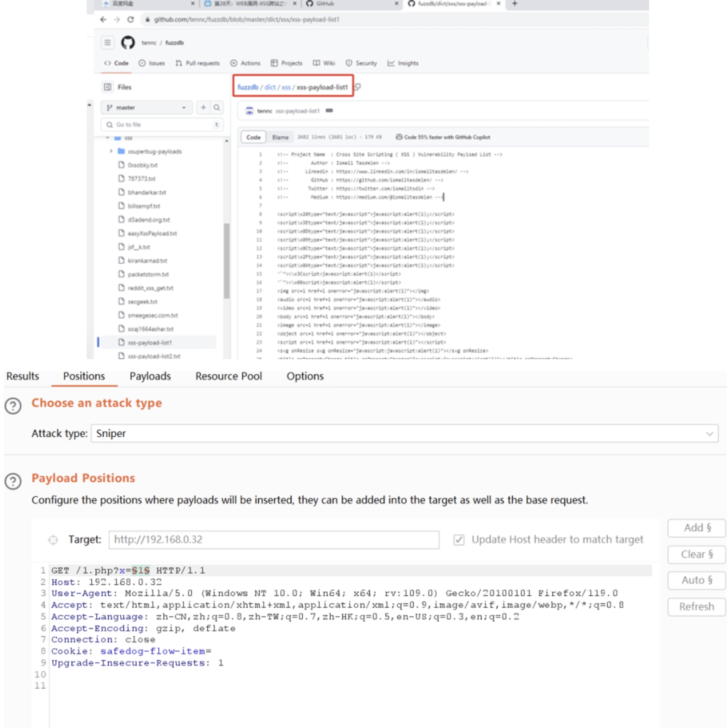Select the Code view button of file
Image resolution: width=728 pixels, height=728 pixels.
(253, 137)
